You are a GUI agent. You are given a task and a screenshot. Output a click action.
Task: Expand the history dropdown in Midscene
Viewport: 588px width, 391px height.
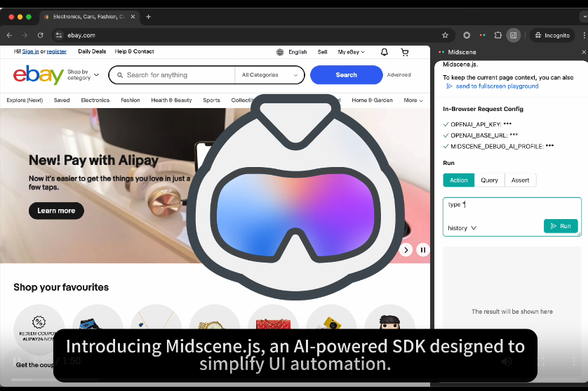[462, 227]
